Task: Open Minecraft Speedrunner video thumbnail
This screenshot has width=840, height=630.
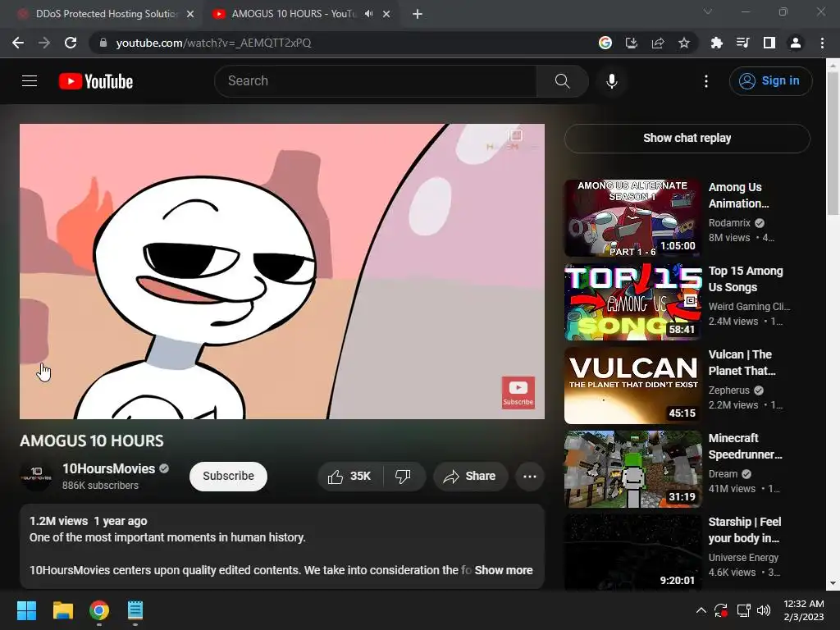Action: pyautogui.click(x=632, y=468)
